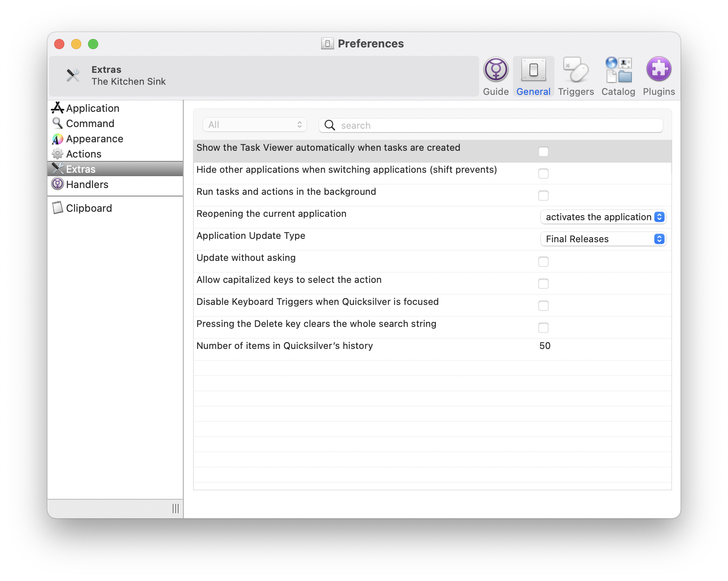Open the Final Releases update type dropdown
The height and width of the screenshot is (581, 728).
pos(603,239)
